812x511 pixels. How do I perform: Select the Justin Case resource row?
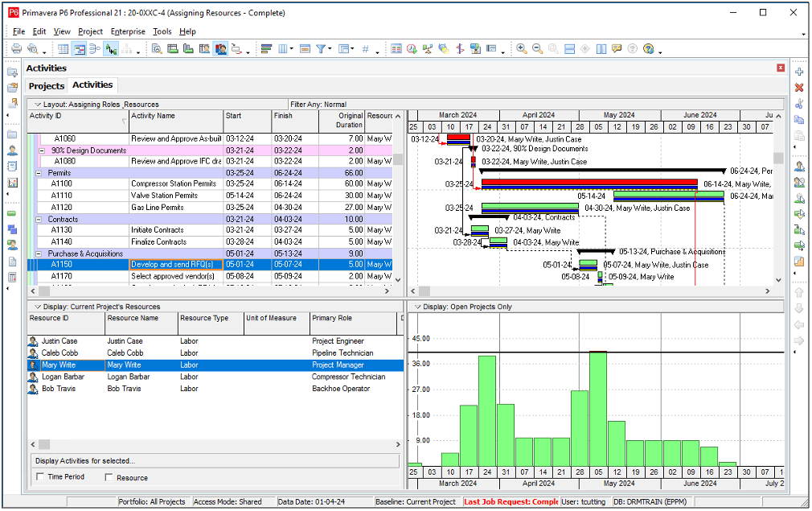[215, 341]
